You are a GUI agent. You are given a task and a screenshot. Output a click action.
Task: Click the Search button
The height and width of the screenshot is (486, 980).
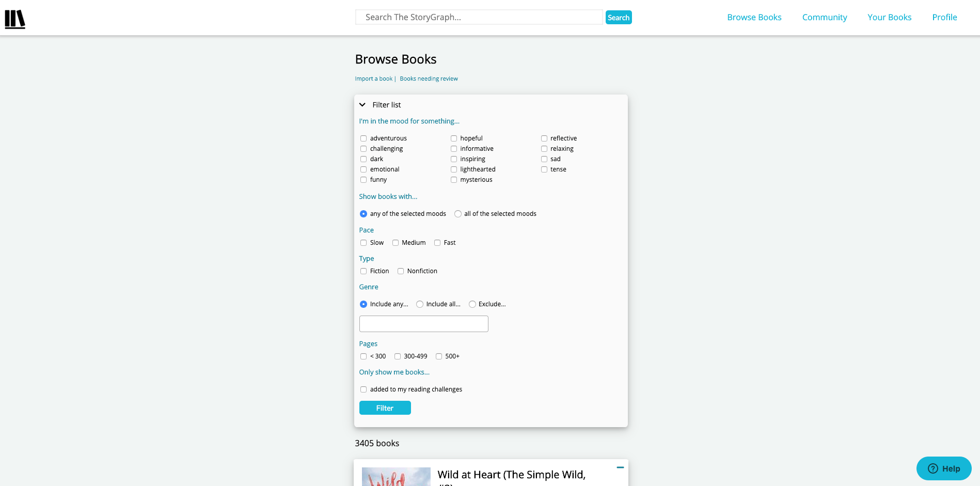click(x=619, y=18)
